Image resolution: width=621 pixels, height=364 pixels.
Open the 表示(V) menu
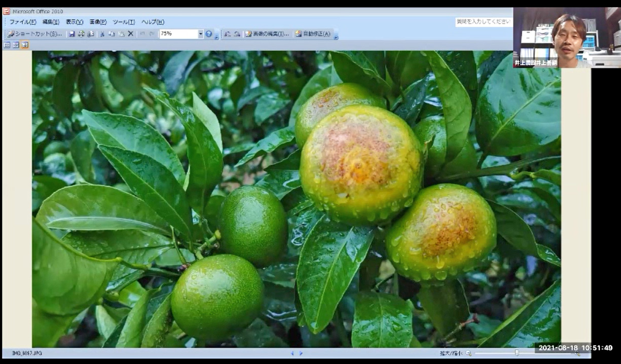point(75,22)
